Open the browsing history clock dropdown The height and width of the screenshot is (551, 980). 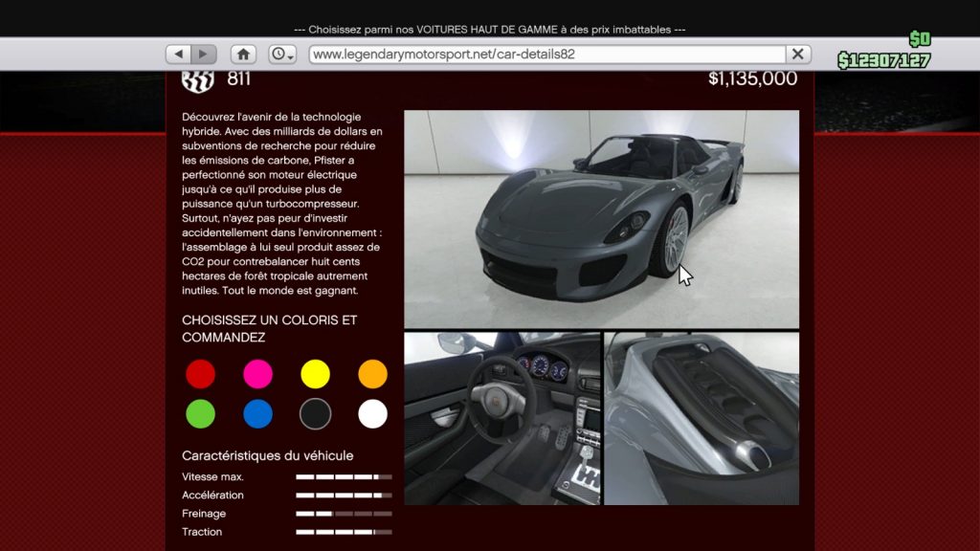[x=282, y=55]
